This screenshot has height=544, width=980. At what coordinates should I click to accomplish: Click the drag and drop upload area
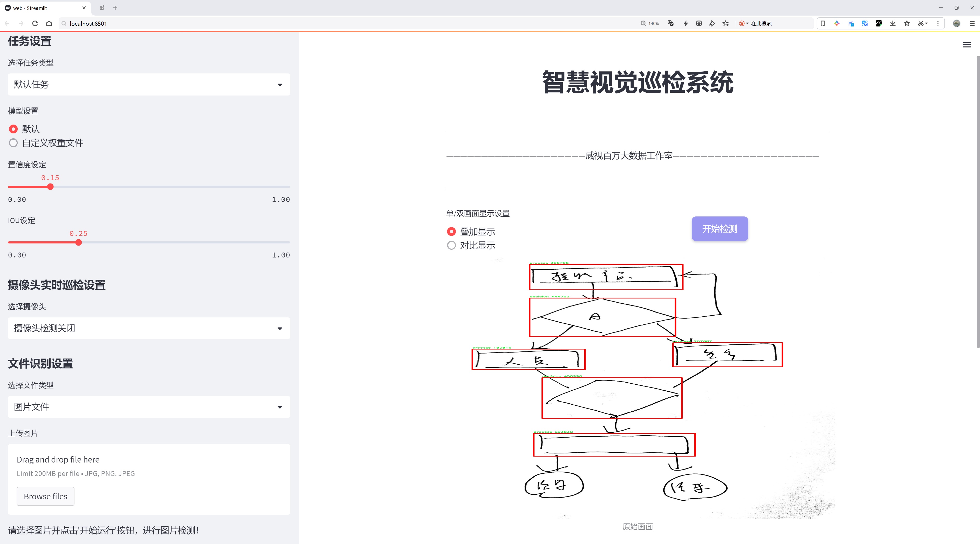point(149,479)
